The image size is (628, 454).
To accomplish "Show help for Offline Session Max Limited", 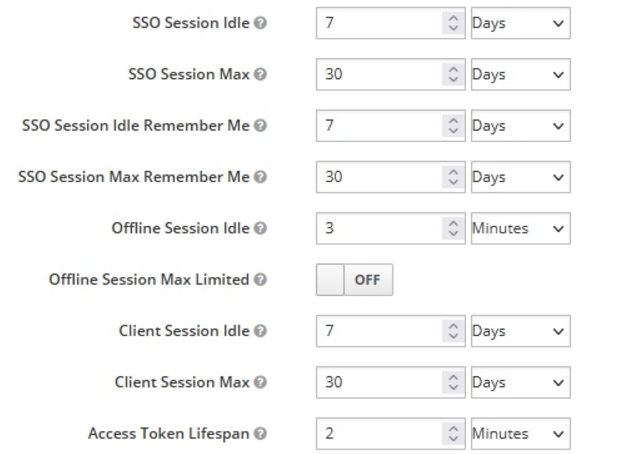I will (261, 280).
